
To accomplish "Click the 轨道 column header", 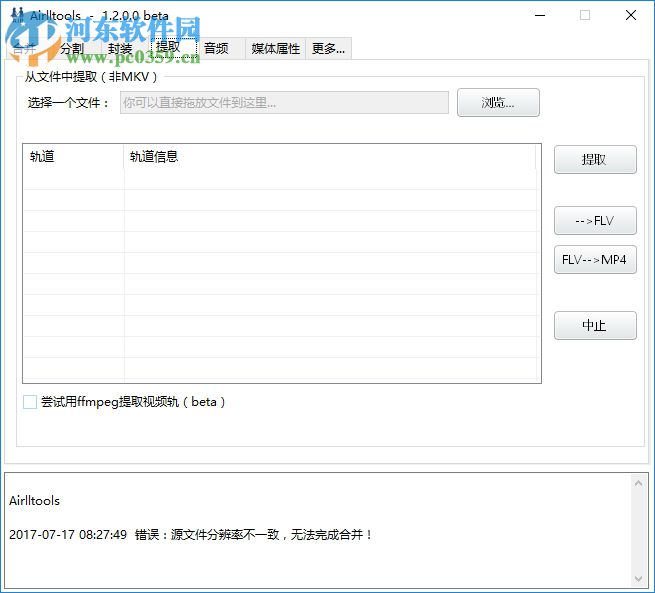I will (x=74, y=157).
